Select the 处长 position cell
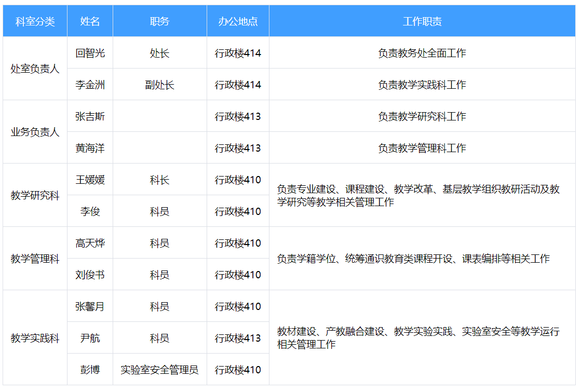 [x=159, y=53]
